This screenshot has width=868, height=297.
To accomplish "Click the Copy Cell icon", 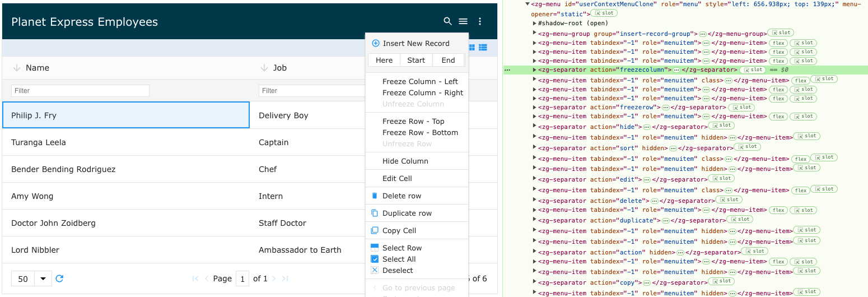I will coord(375,231).
